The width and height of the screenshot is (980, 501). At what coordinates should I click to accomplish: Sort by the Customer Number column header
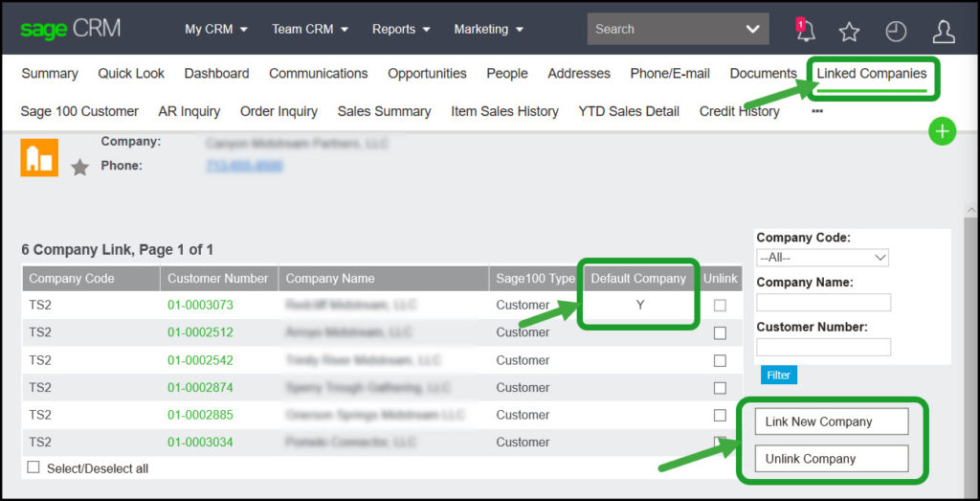point(218,279)
